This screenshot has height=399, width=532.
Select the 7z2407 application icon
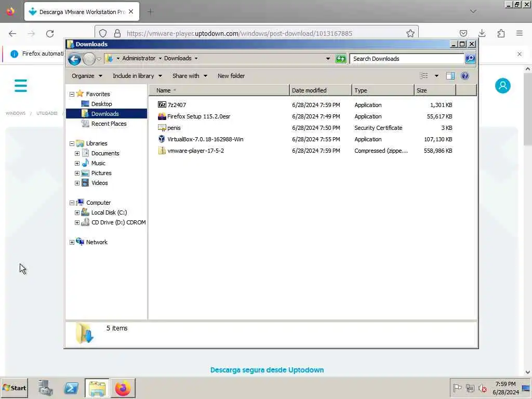tap(162, 105)
